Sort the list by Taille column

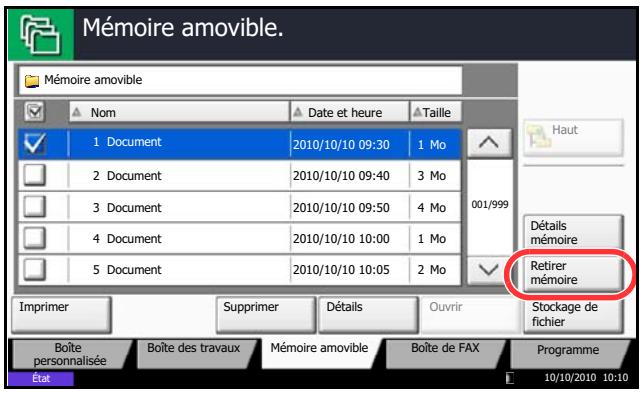436,112
